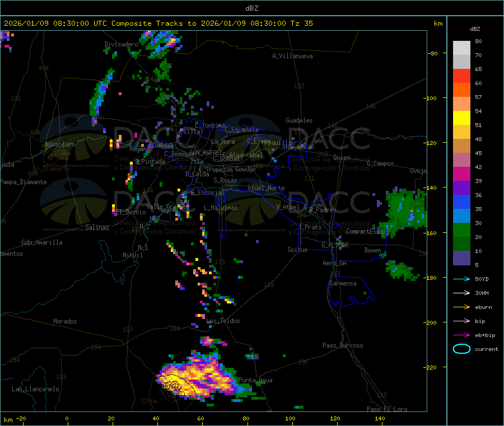Click the Morados map label
Screen dimensions: 504x426
coord(65,321)
